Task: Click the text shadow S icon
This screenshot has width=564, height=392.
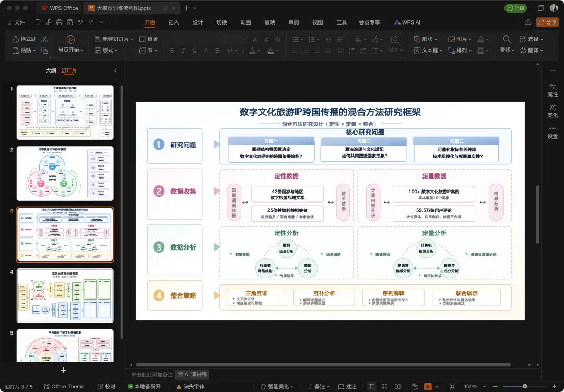Action: (x=217, y=50)
